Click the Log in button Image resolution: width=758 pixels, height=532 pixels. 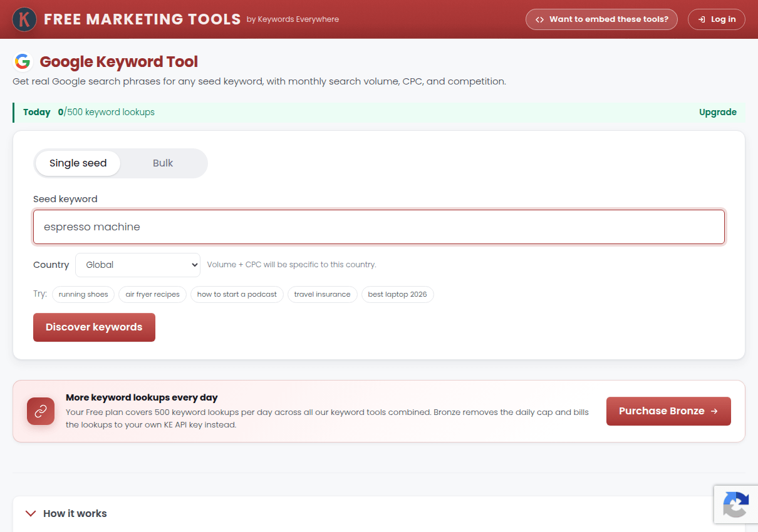[x=717, y=19]
